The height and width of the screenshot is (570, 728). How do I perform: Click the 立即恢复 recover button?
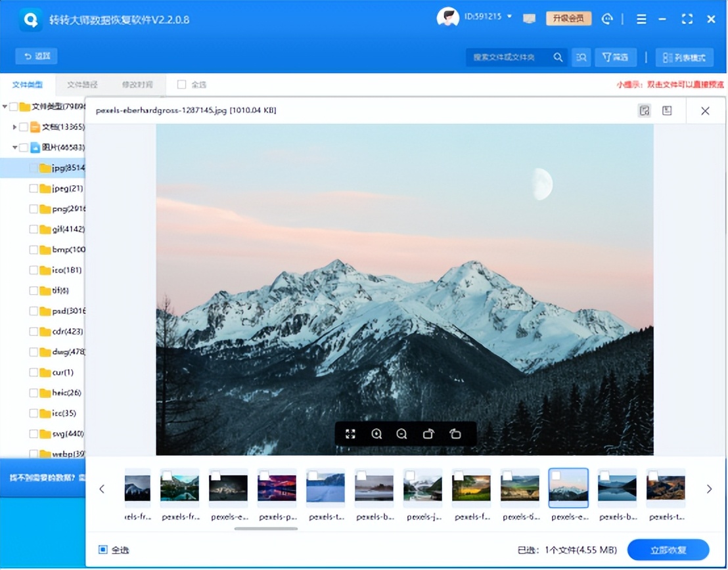(x=668, y=550)
